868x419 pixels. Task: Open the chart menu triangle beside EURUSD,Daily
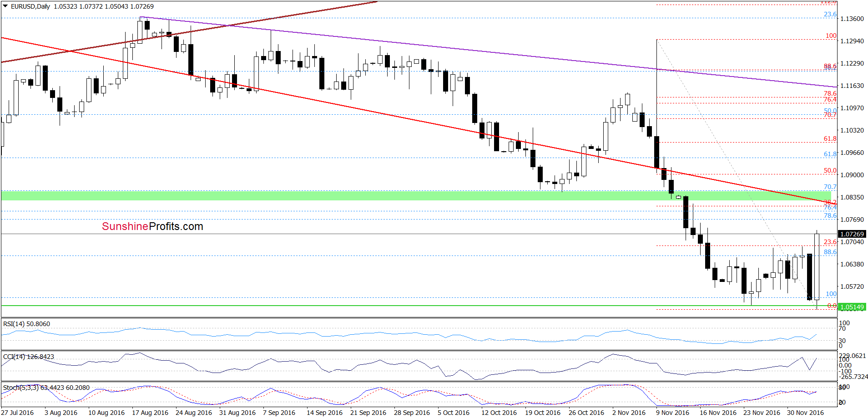5,6
